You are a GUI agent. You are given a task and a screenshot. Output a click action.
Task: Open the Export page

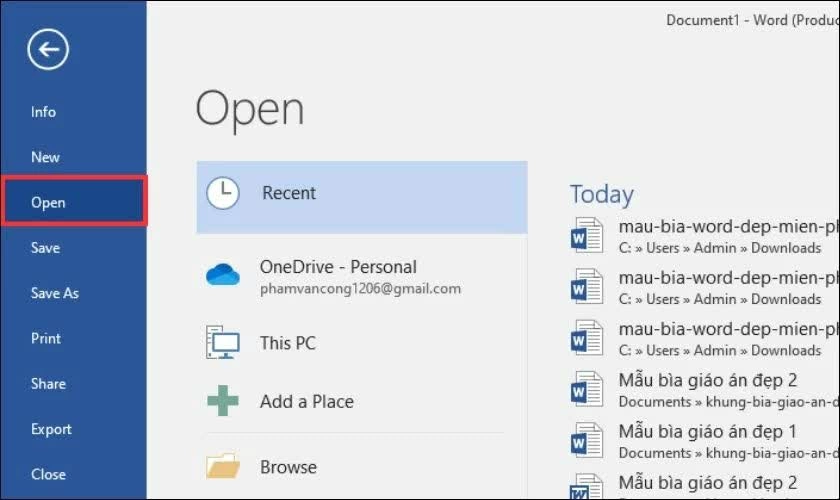[x=51, y=429]
